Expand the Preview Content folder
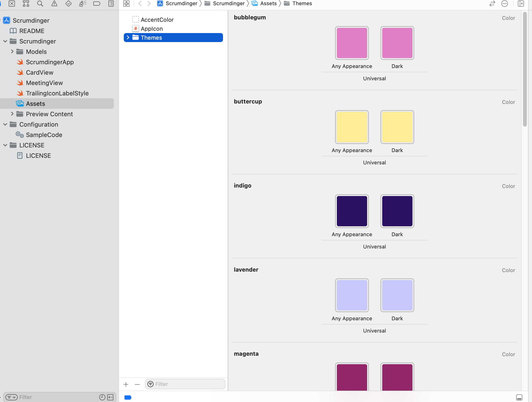This screenshot has width=532, height=402. (12, 114)
